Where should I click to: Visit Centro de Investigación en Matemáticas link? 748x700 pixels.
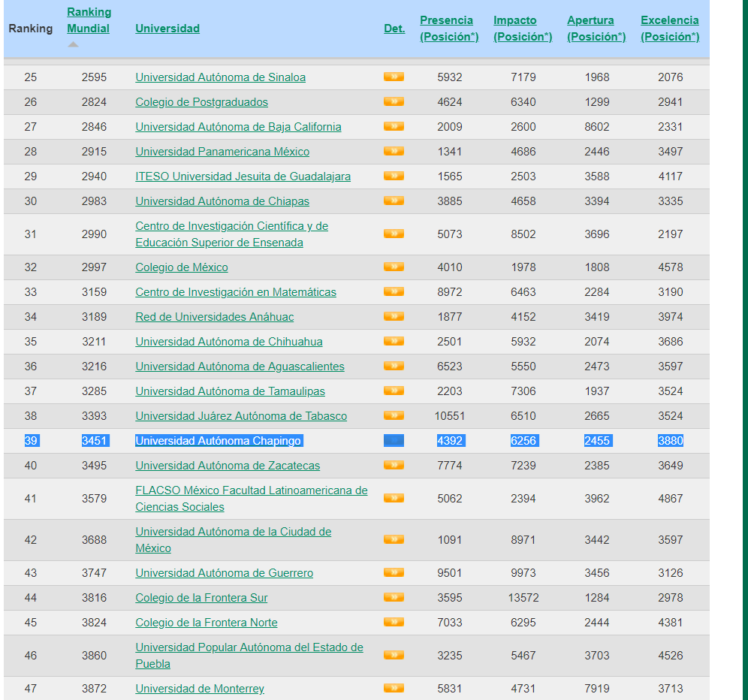236,292
